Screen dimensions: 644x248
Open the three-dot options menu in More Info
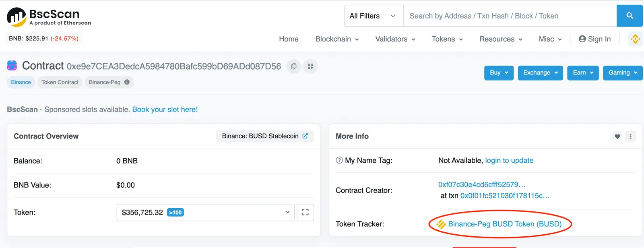point(630,136)
